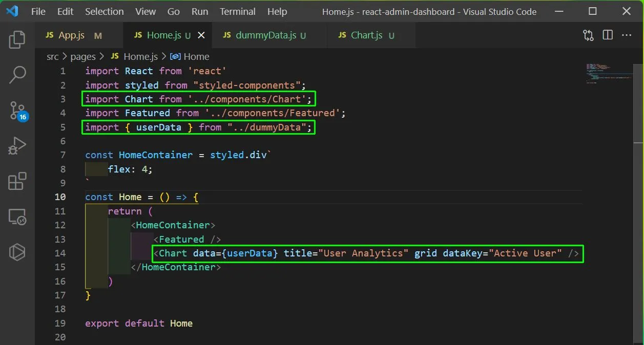Open the Run and Debug view

click(x=17, y=146)
